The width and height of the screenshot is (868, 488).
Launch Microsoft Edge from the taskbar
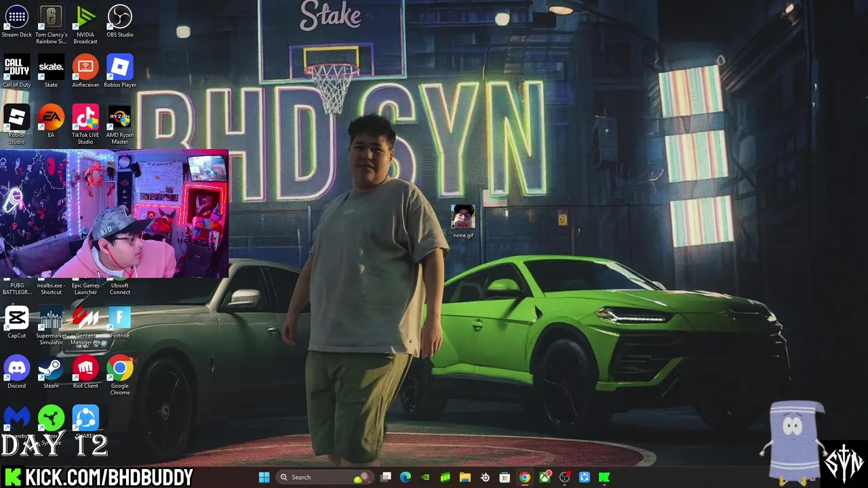point(406,477)
